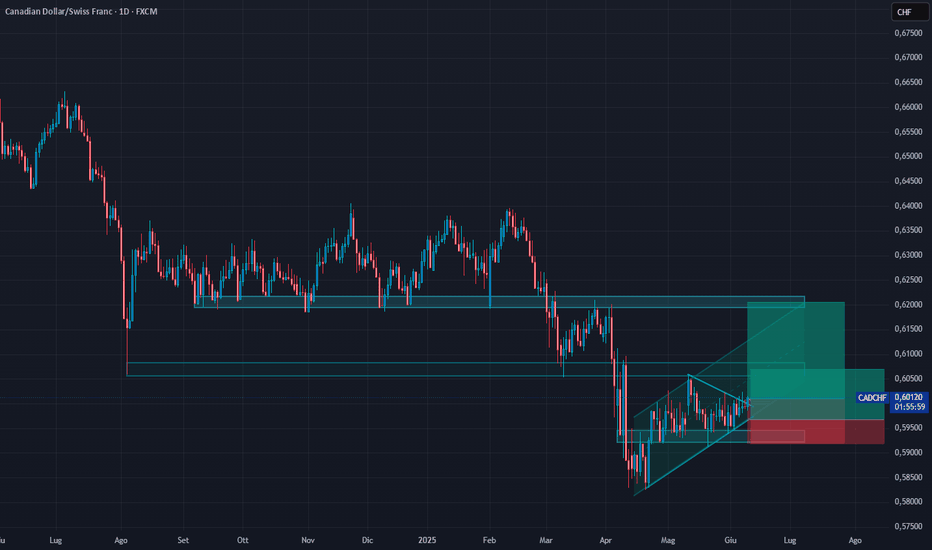Click the Mar month label on time axis

[546, 540]
